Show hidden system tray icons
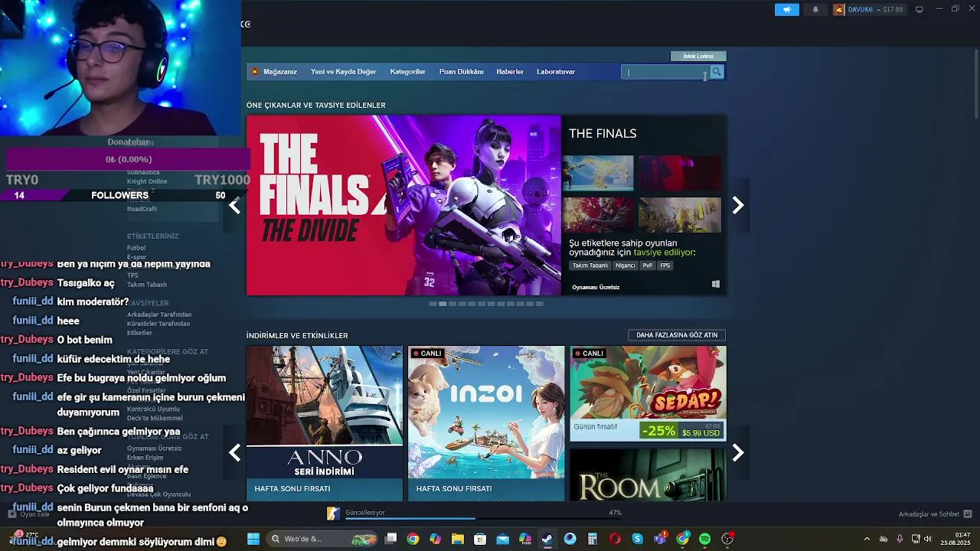 (x=867, y=539)
